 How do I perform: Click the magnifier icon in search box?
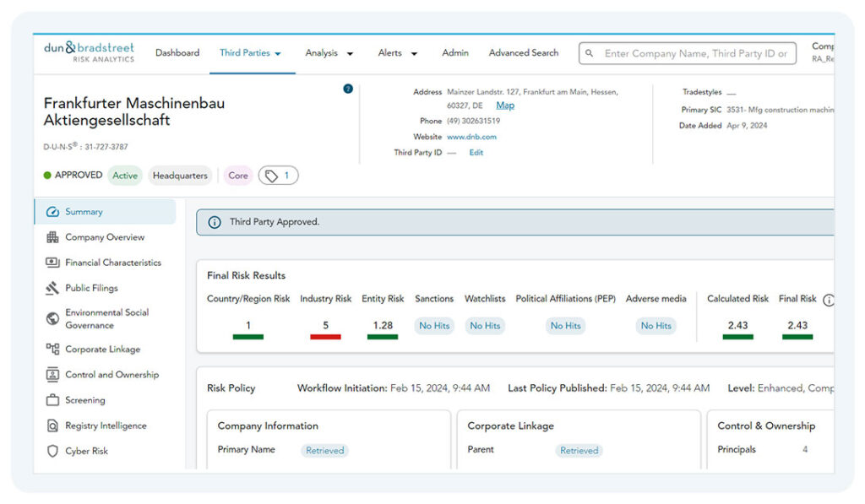tap(589, 53)
